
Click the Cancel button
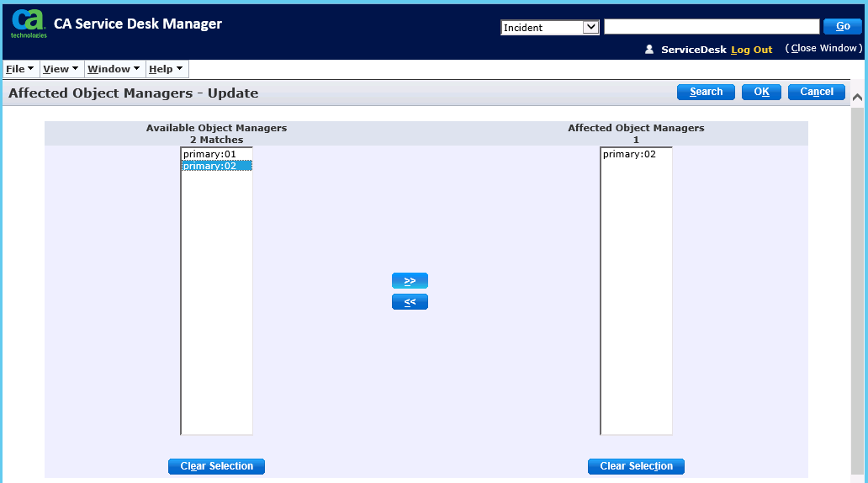(x=817, y=92)
